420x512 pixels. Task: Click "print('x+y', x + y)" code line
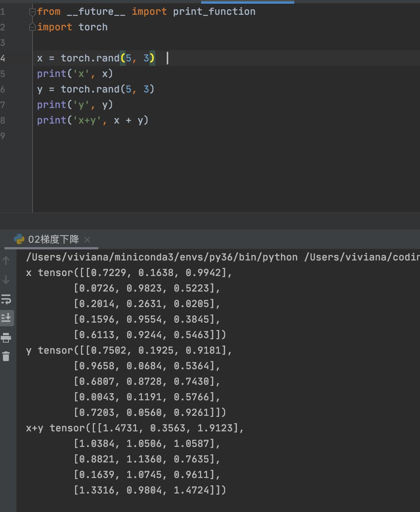(92, 121)
